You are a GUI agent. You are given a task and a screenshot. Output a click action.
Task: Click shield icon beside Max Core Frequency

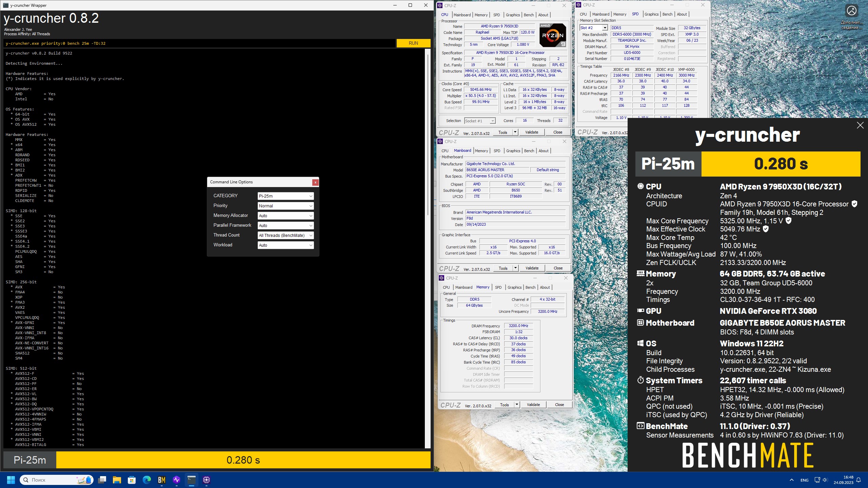(x=789, y=221)
